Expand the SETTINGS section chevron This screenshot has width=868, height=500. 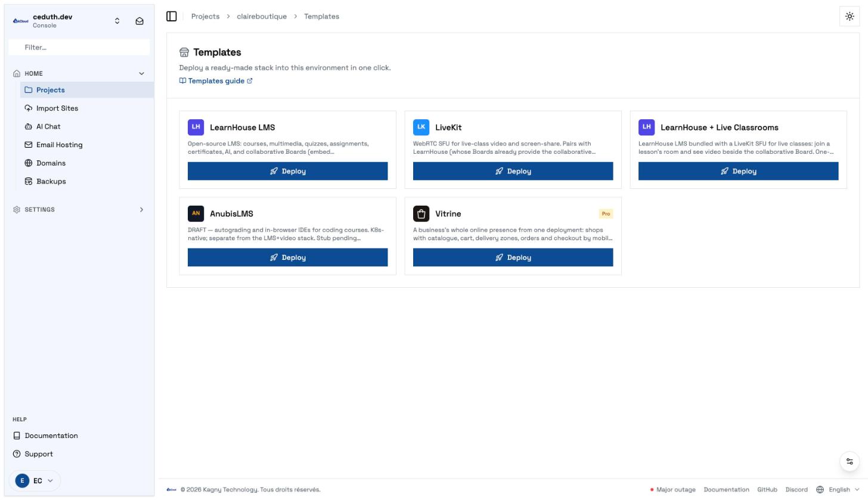[x=141, y=210]
